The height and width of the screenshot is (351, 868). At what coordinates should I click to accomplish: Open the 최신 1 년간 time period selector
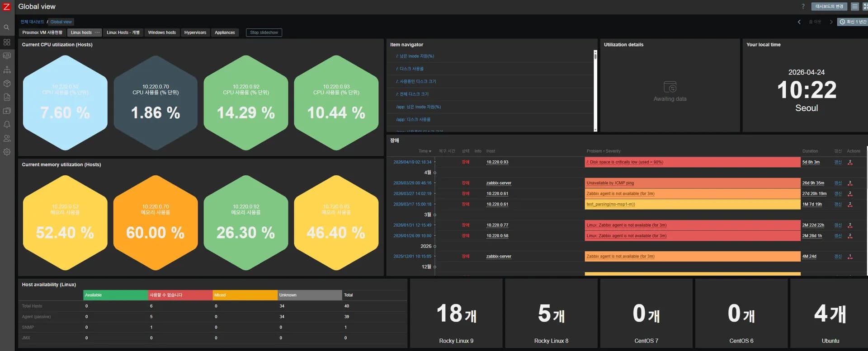coord(853,22)
